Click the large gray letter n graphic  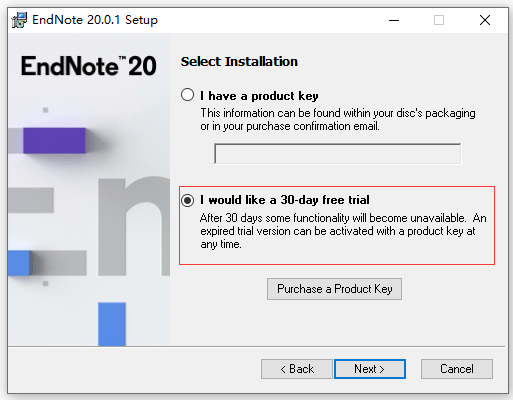click(x=134, y=227)
